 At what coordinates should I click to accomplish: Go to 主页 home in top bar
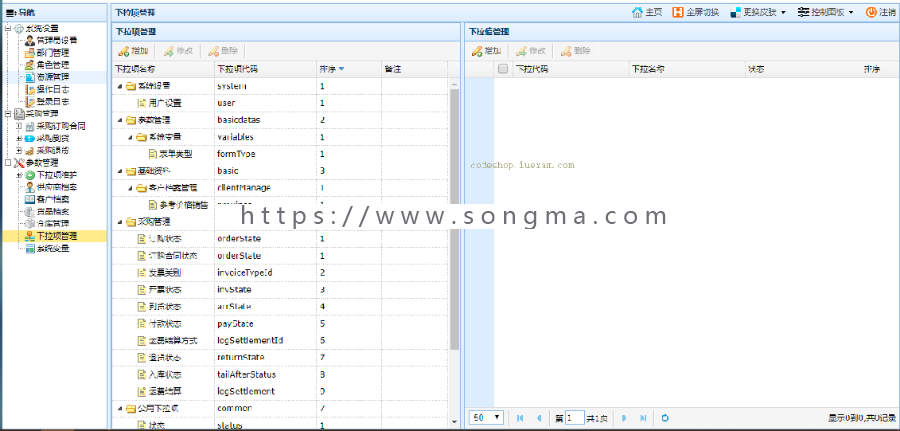point(647,12)
